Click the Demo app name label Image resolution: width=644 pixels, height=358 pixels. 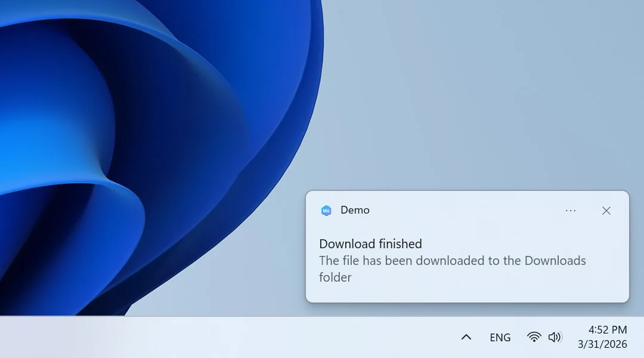[356, 210]
